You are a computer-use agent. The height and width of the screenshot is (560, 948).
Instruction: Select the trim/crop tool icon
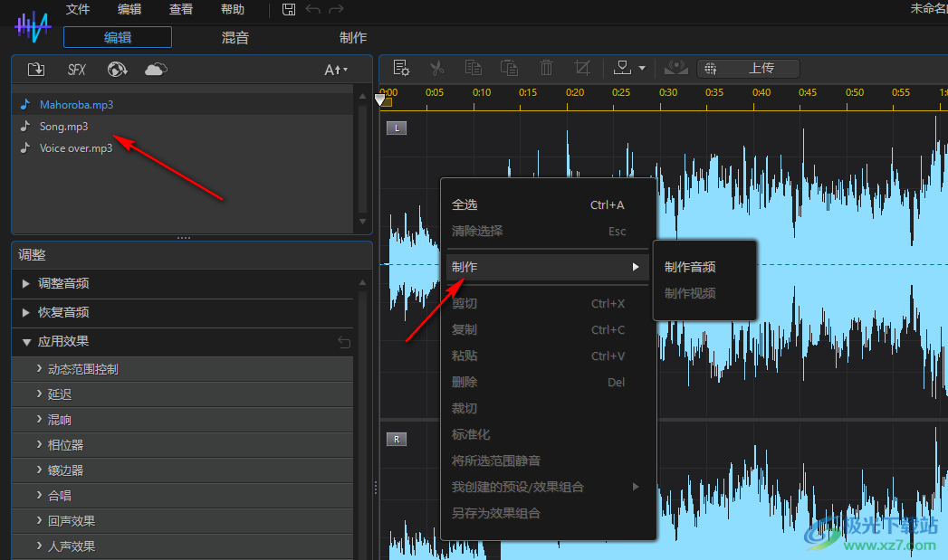pyautogui.click(x=582, y=67)
